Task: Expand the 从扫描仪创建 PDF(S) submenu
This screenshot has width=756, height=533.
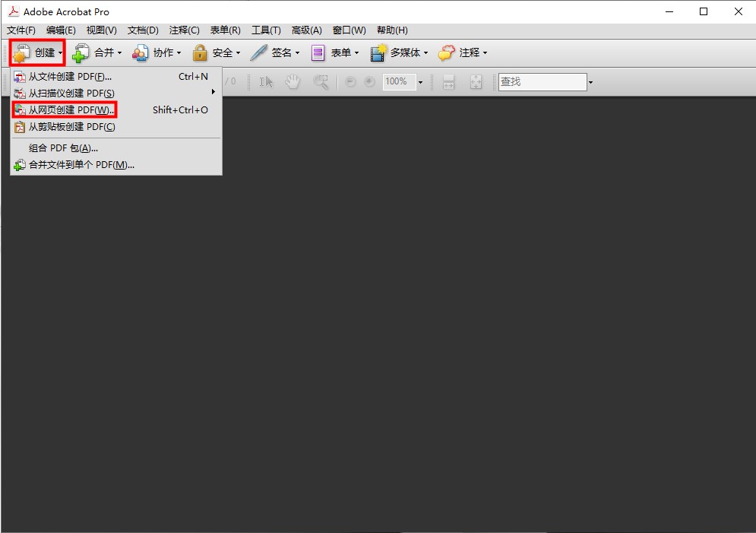Action: [115, 93]
